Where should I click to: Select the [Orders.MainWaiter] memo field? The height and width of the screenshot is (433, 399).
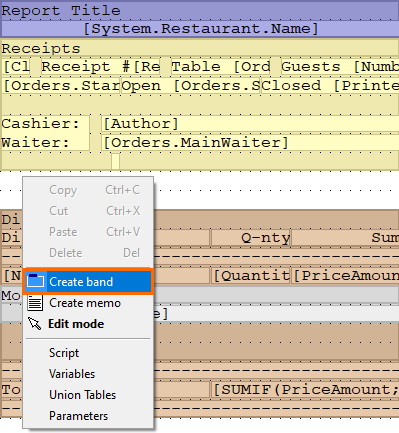(250, 143)
